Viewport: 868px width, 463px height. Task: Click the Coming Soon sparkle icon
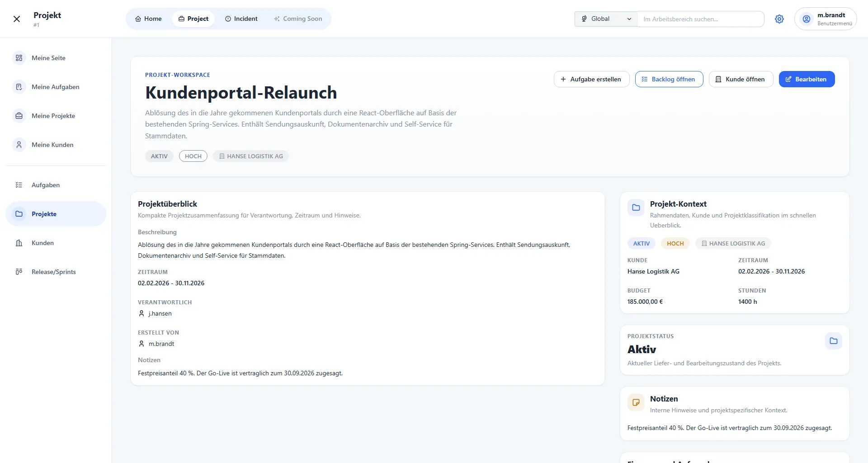tap(277, 19)
